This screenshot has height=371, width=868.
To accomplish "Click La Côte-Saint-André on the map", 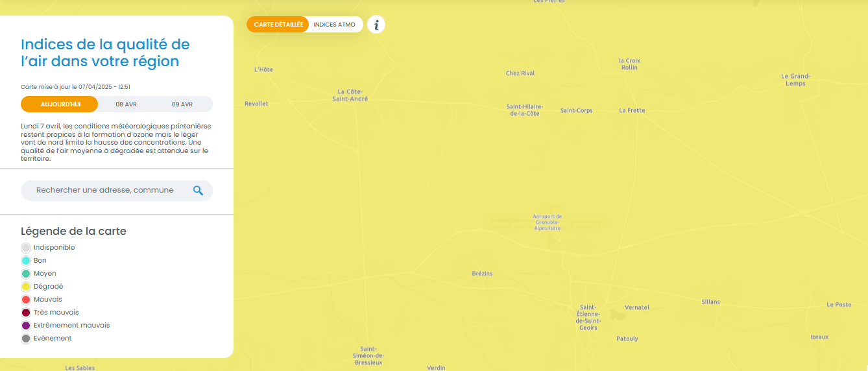I will pos(350,95).
